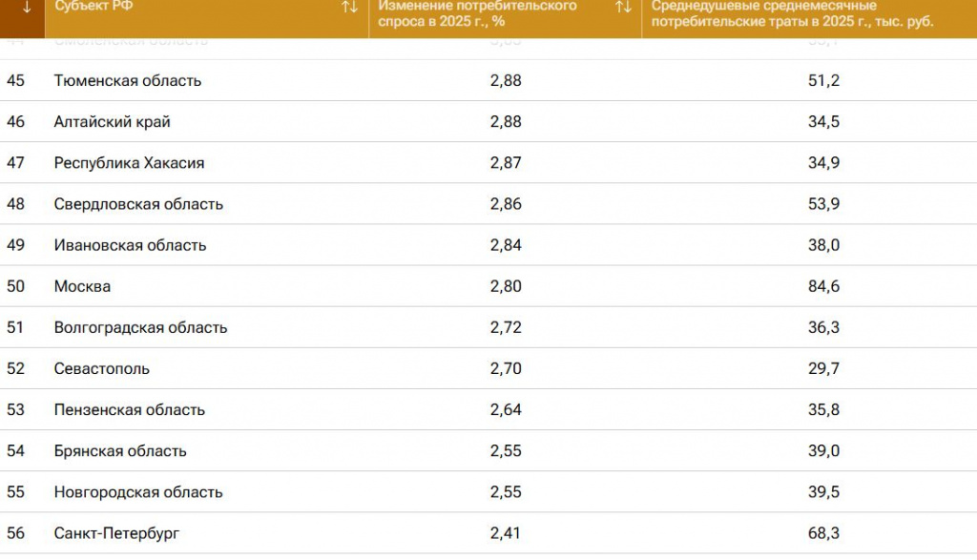977x560 pixels.
Task: Click Республика Хакасия region name
Action: pos(129,163)
